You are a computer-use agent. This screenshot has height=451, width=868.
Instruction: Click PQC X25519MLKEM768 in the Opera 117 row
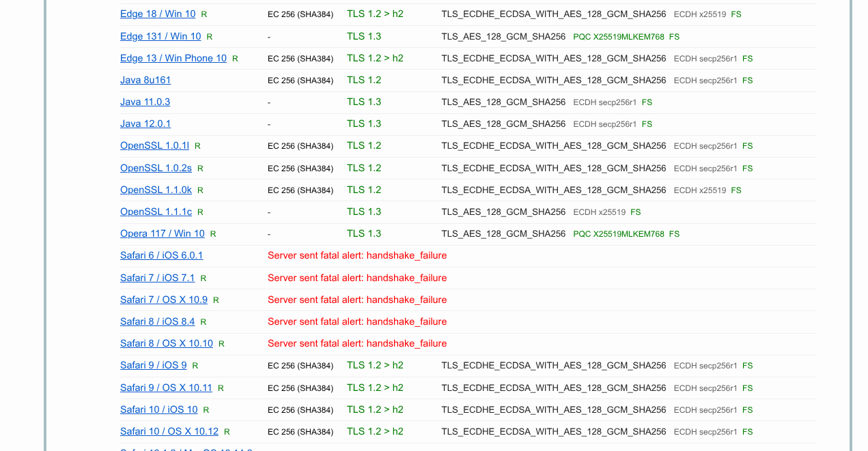pos(619,234)
